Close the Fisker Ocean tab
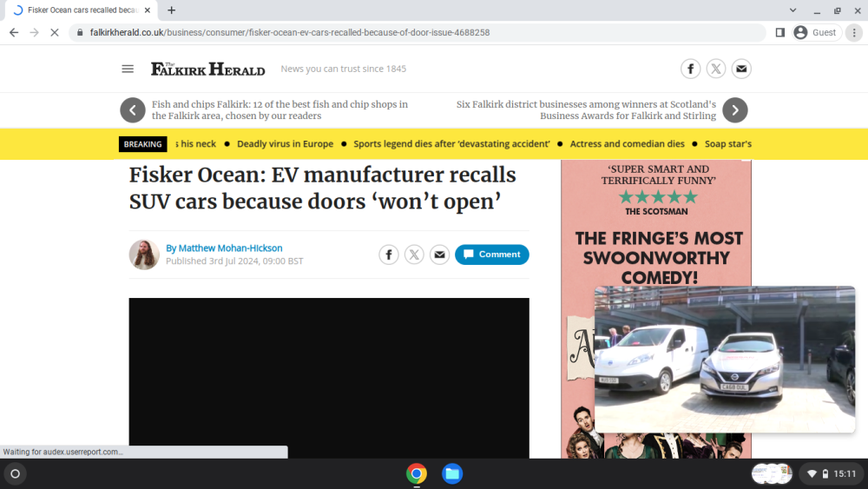 coord(148,10)
